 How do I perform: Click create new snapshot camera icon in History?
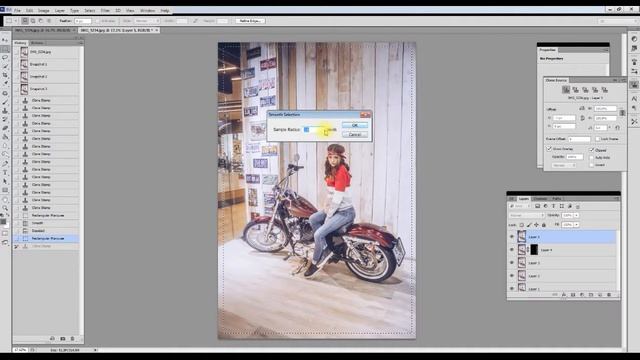click(x=62, y=339)
